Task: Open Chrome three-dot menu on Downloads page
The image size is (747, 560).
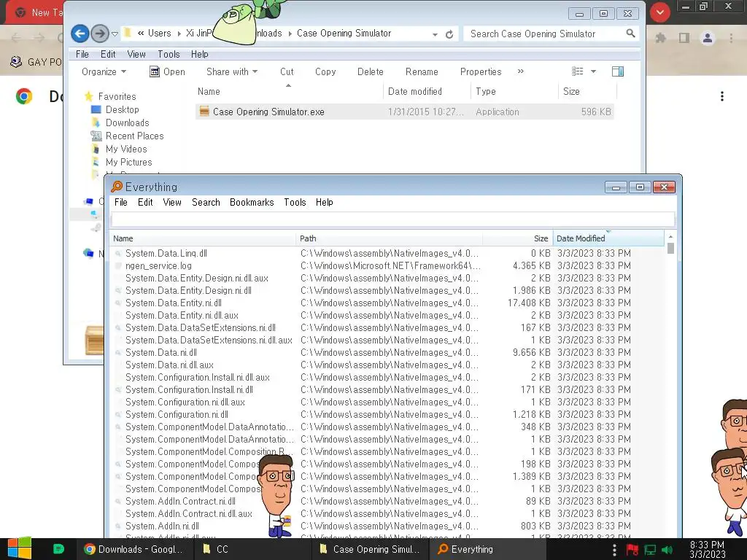Action: point(722,96)
